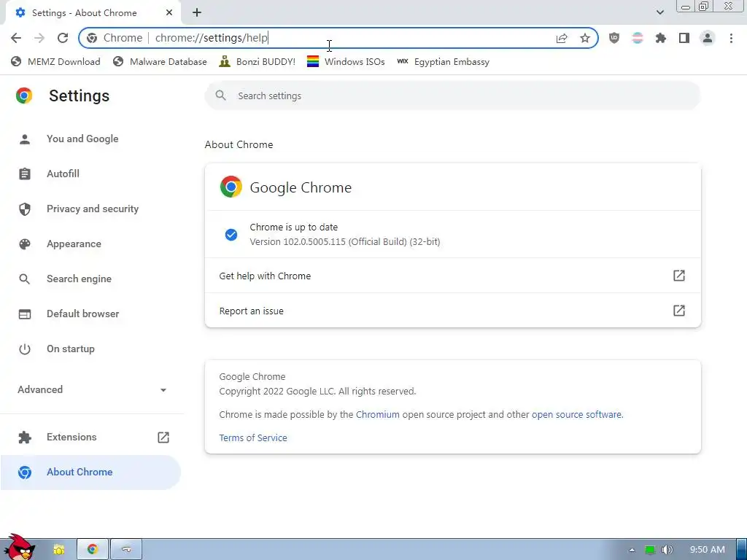
Task: Open the MEMZ Download bookmark
Action: [55, 62]
